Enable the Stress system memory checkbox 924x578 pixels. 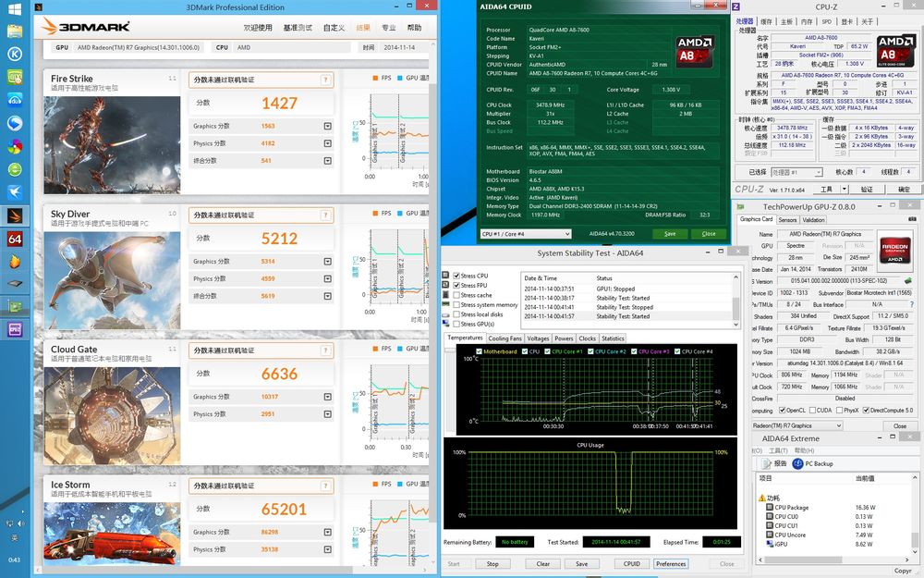[x=456, y=305]
